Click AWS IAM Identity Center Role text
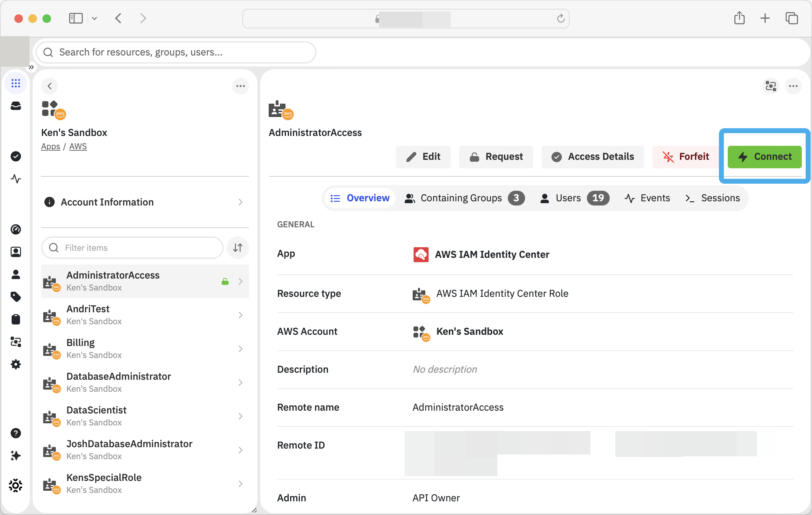Screen dimensions: 812x515 pyautogui.click(x=502, y=293)
